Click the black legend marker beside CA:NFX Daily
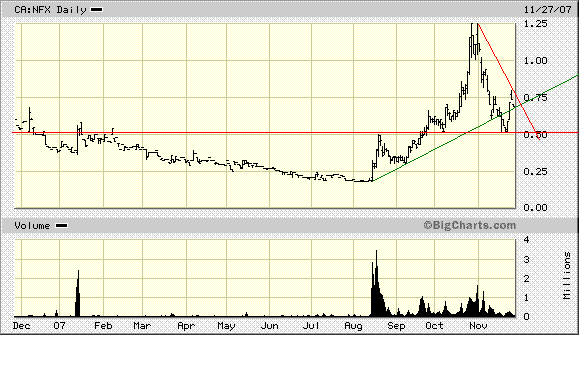The width and height of the screenshot is (579, 384). tap(97, 10)
